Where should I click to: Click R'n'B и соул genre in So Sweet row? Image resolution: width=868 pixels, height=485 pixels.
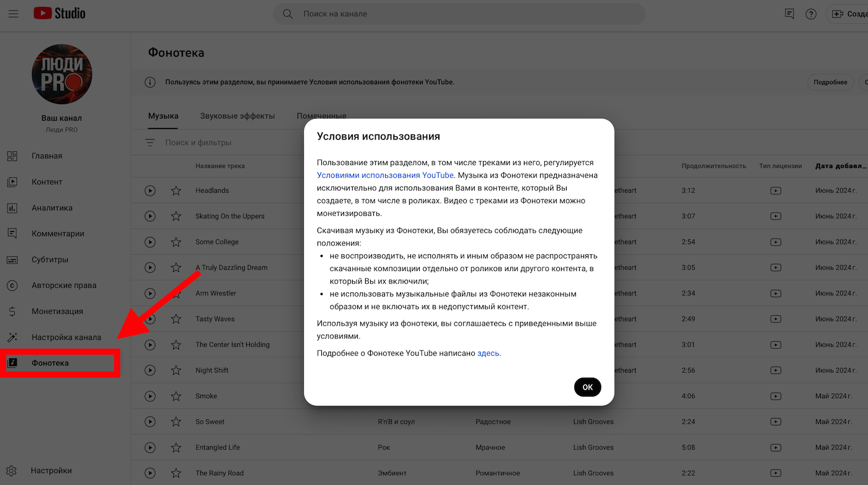pos(396,422)
